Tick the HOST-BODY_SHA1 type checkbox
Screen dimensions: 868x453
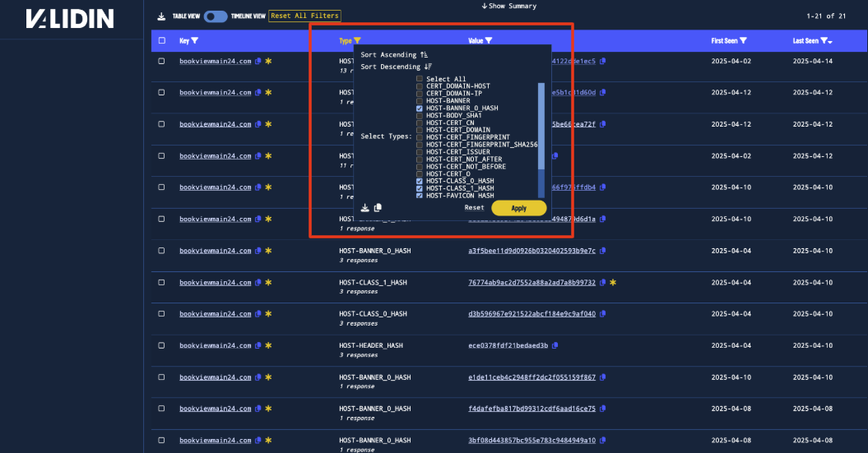point(420,116)
